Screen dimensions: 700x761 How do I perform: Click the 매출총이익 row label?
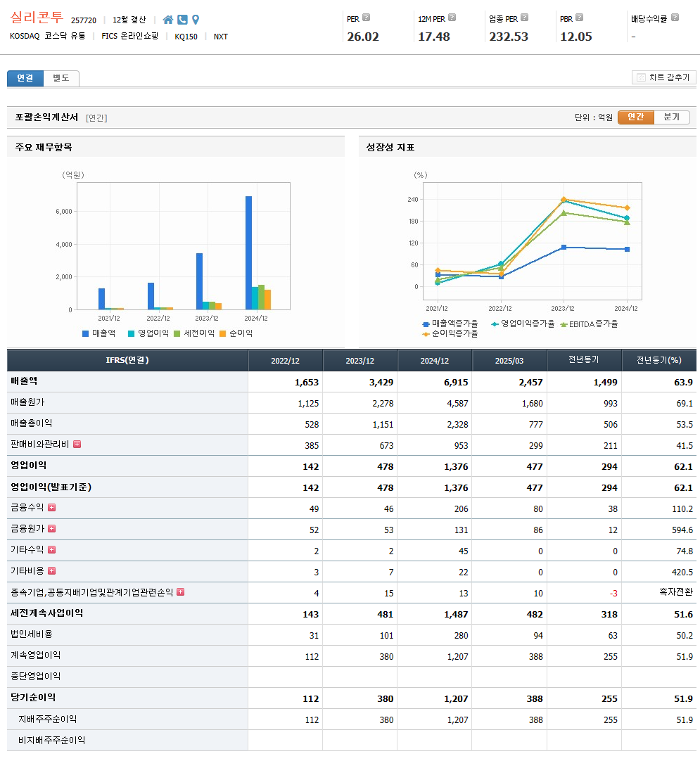pyautogui.click(x=31, y=423)
